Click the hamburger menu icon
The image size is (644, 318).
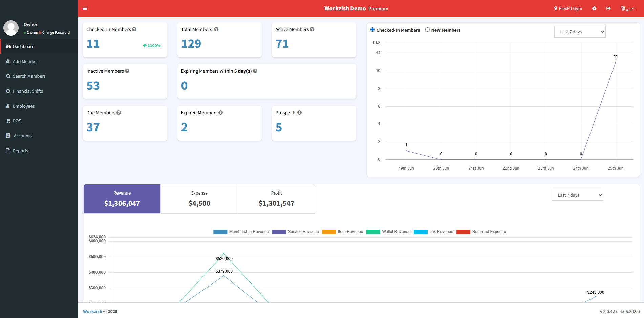click(85, 8)
